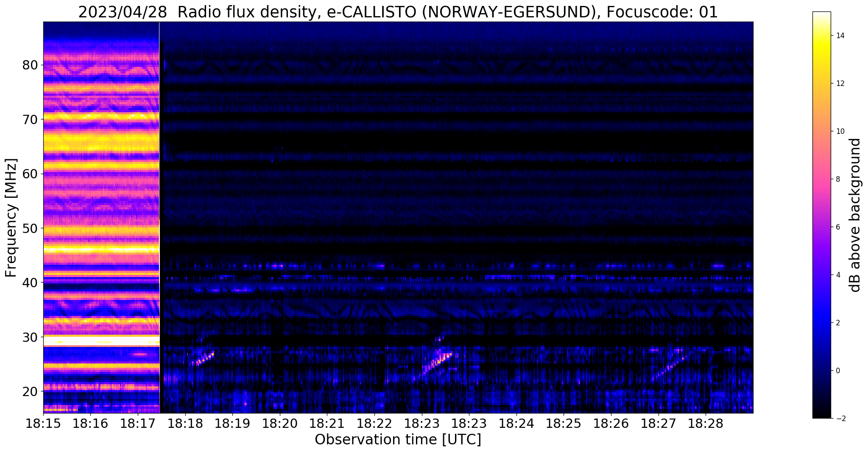The height and width of the screenshot is (452, 868).
Task: Click the 18:18 time tick label
Action: [x=185, y=423]
